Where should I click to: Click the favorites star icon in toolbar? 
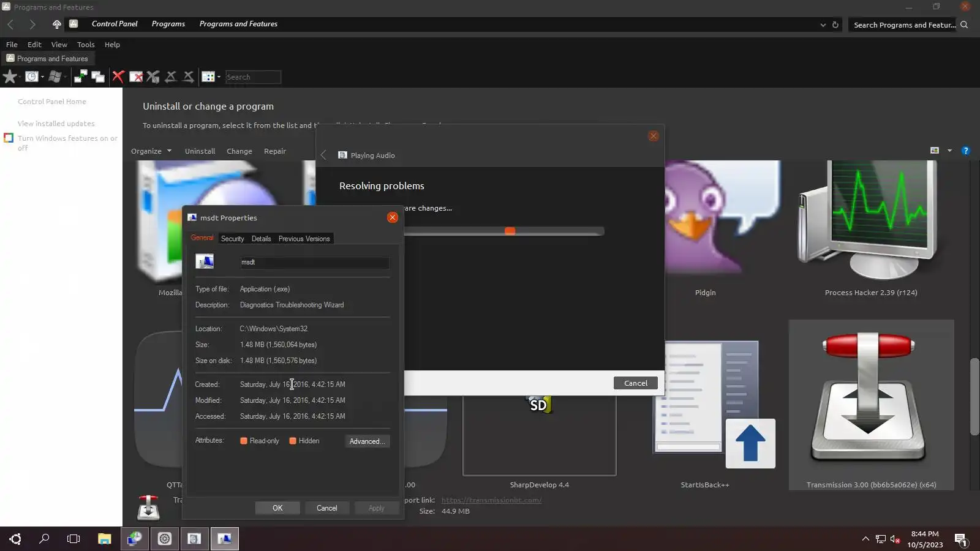10,77
